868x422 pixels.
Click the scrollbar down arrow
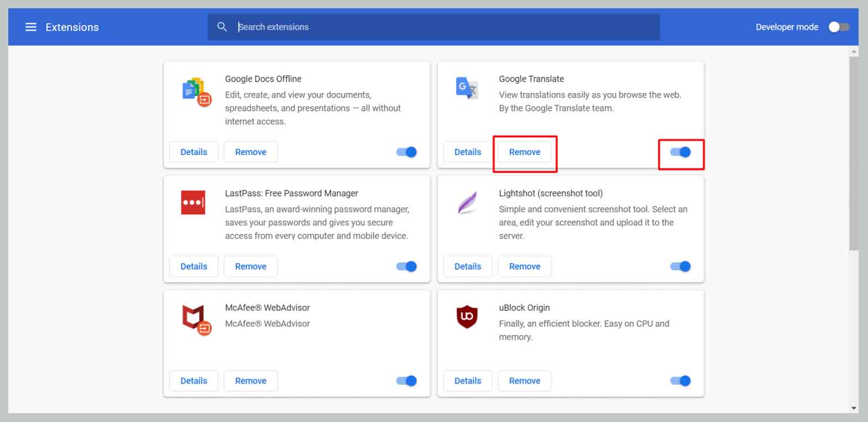(854, 408)
